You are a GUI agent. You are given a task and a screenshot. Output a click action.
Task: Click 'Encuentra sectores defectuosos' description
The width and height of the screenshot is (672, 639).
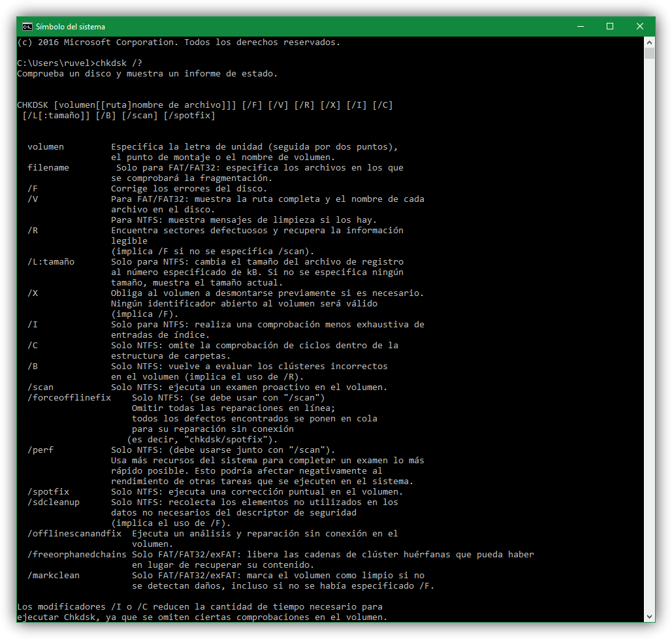pyautogui.click(x=257, y=230)
